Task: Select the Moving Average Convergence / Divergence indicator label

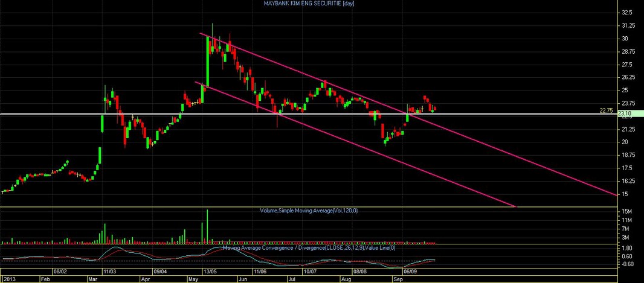Action: pos(309,248)
